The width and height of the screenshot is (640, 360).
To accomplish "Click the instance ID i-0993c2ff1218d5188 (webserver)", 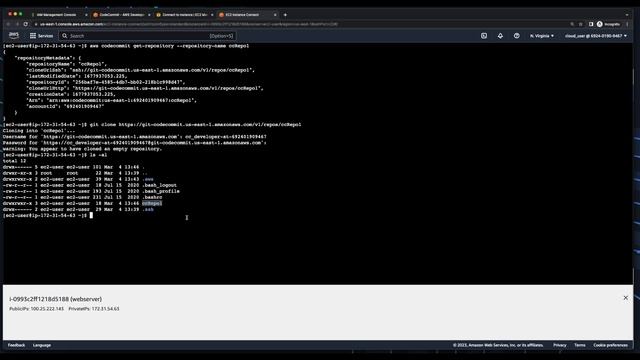I will 56,299.
